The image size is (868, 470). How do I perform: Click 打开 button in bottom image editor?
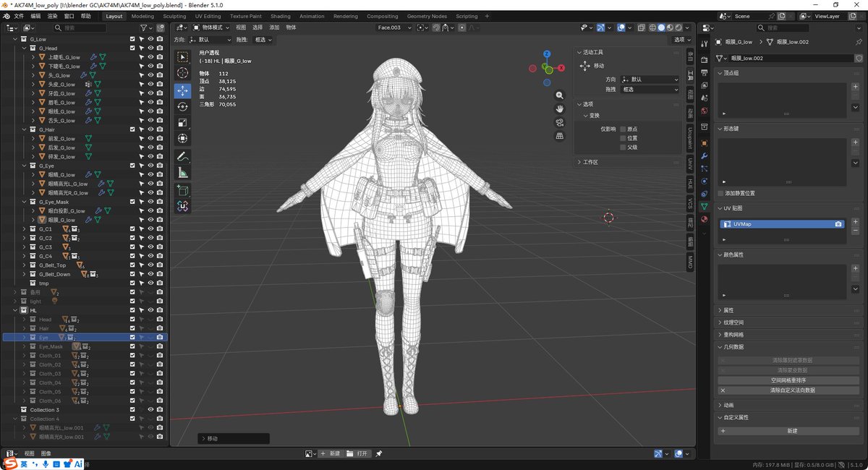click(357, 453)
